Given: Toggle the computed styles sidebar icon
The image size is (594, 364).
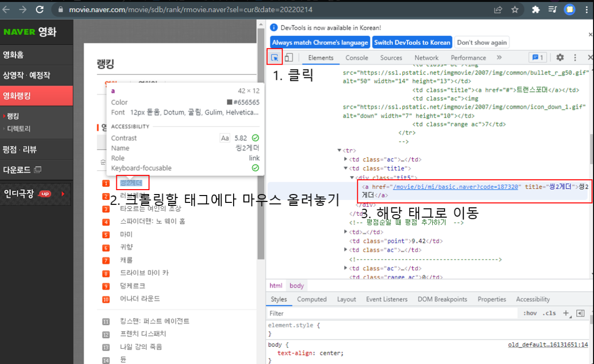Looking at the screenshot, I should (580, 313).
